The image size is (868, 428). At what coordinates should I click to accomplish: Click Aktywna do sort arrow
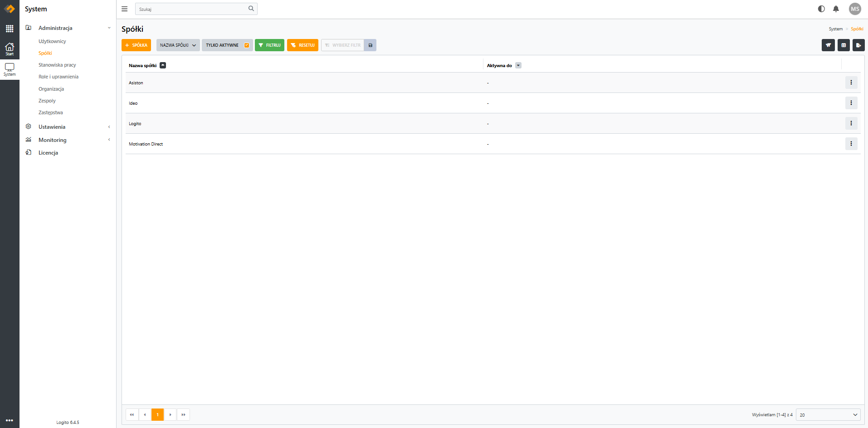pyautogui.click(x=518, y=65)
